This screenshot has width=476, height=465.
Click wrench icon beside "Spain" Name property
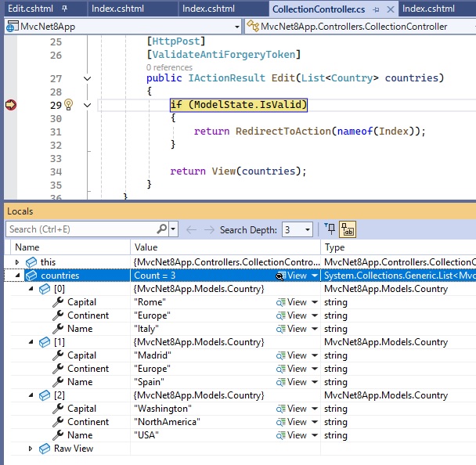pos(58,382)
